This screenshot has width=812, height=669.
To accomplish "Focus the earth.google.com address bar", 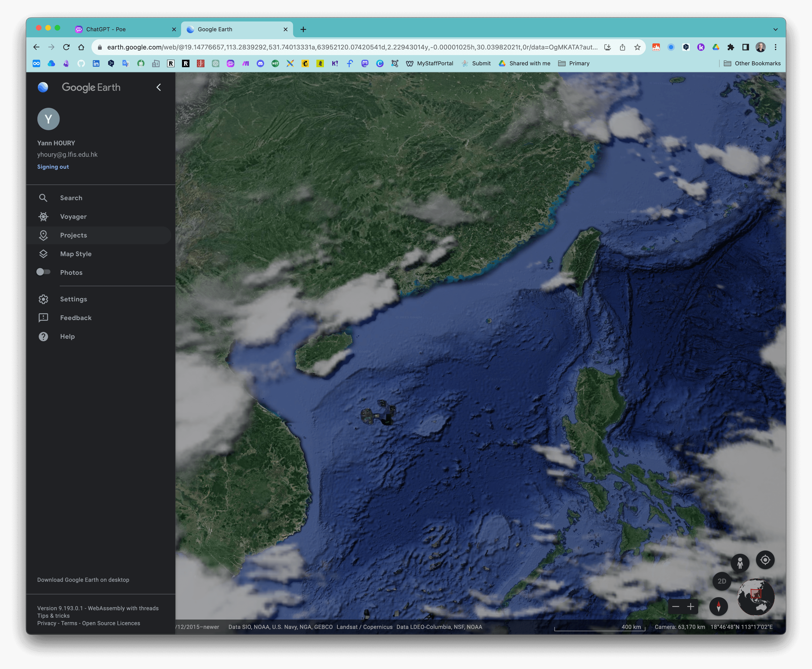I will point(352,47).
